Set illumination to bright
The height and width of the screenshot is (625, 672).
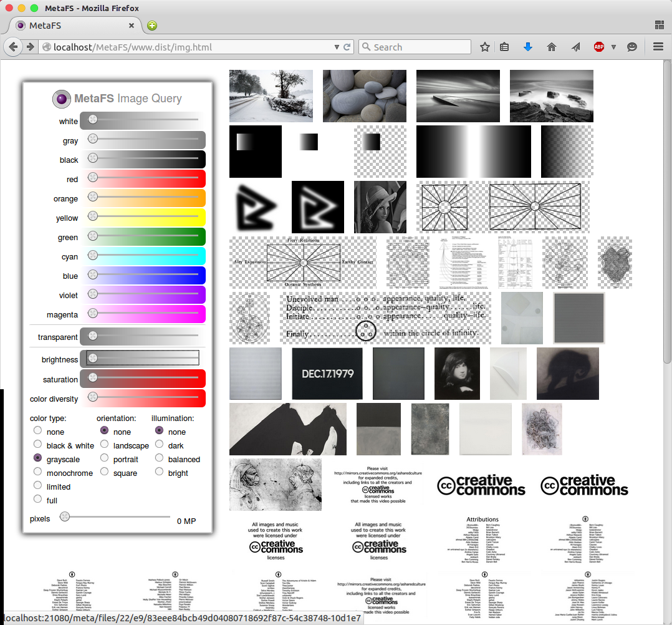(159, 472)
